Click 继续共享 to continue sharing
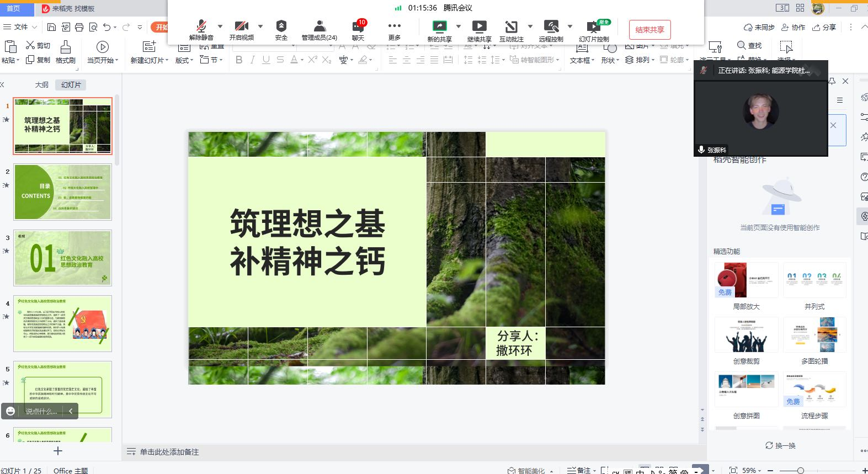Screen dimensions: 868x474 (479, 31)
